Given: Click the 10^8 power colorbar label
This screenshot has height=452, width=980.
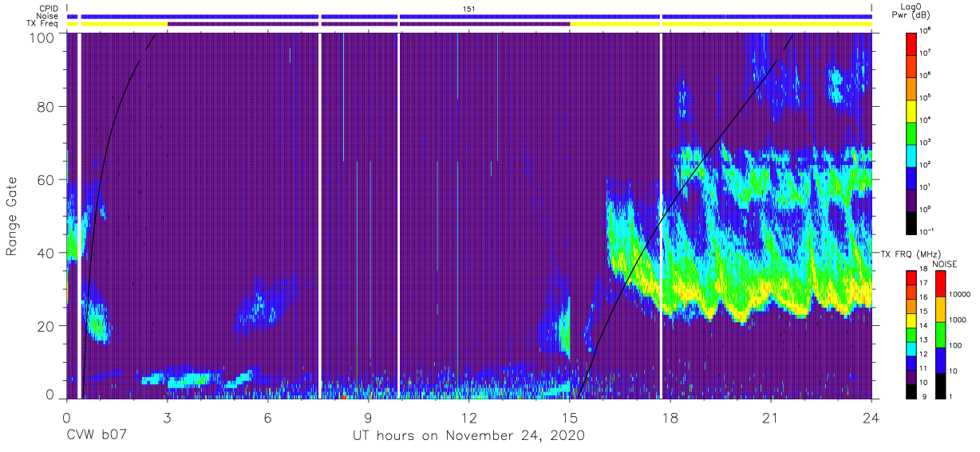Looking at the screenshot, I should [925, 29].
